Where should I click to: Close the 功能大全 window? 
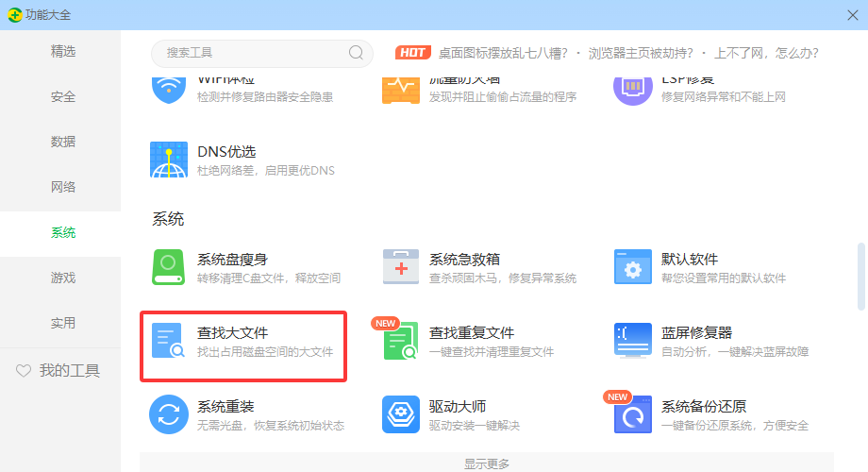pos(853,15)
